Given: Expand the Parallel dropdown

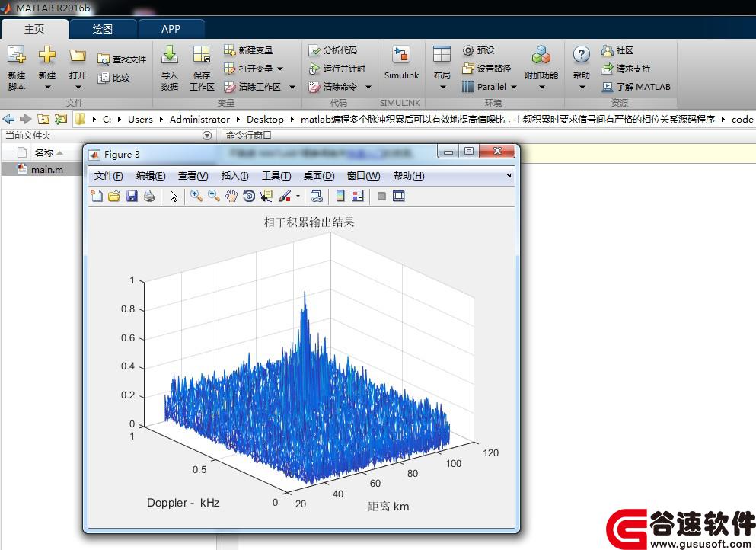Looking at the screenshot, I should point(513,87).
